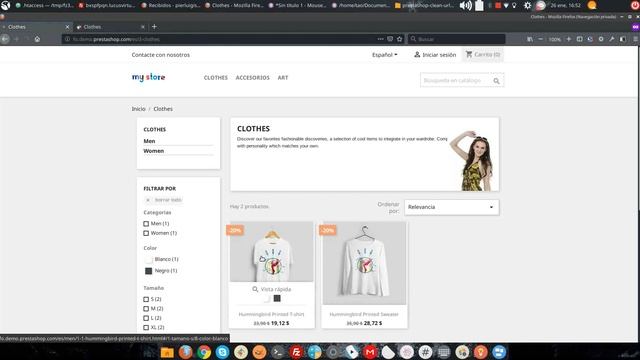Check the size XL (2) filter

pyautogui.click(x=146, y=327)
